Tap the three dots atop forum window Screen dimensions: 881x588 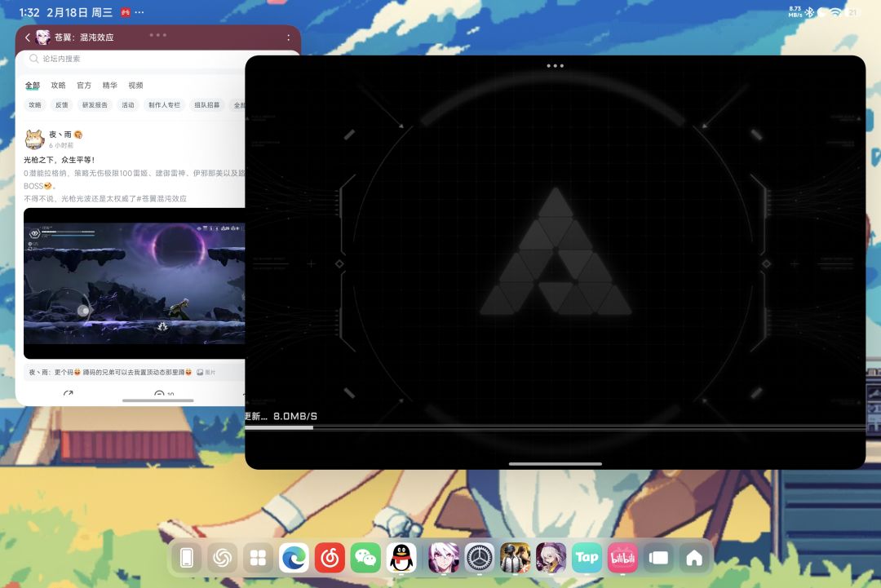158,35
